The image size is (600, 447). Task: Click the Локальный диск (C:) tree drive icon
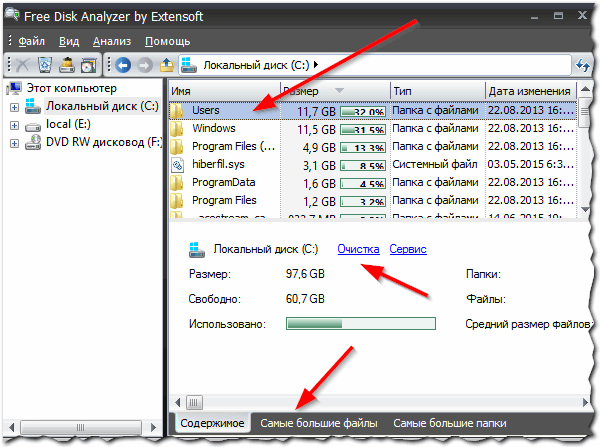point(33,106)
